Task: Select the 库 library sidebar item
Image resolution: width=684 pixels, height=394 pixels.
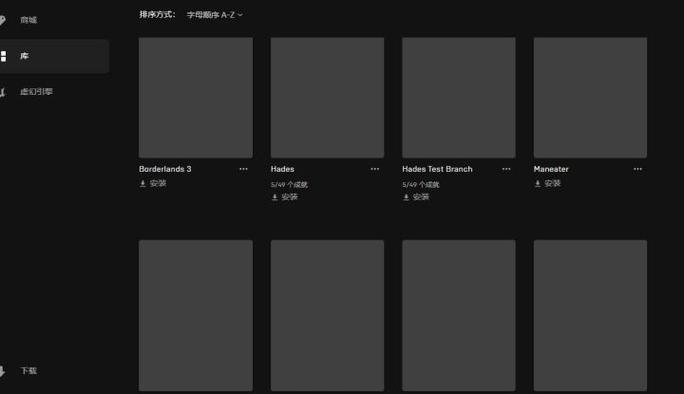Action: point(54,56)
